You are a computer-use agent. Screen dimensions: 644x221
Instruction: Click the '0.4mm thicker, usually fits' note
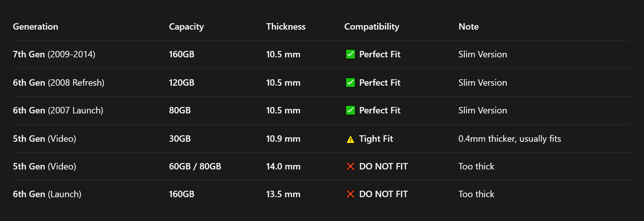point(510,139)
